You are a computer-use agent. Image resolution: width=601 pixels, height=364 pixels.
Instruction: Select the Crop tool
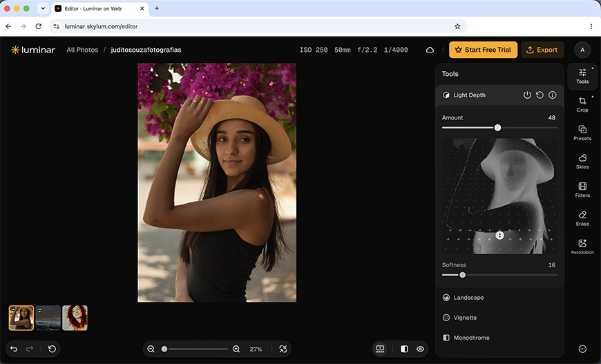(582, 104)
